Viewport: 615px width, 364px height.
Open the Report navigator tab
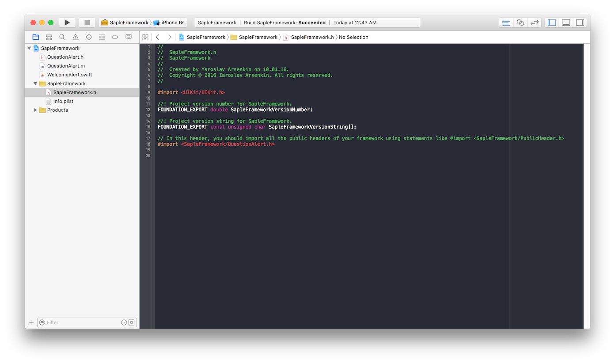[x=129, y=37]
